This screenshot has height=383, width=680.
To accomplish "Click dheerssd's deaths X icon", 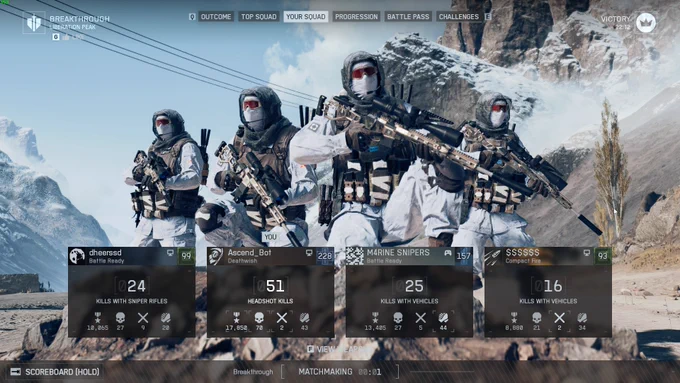I will pos(143,318).
